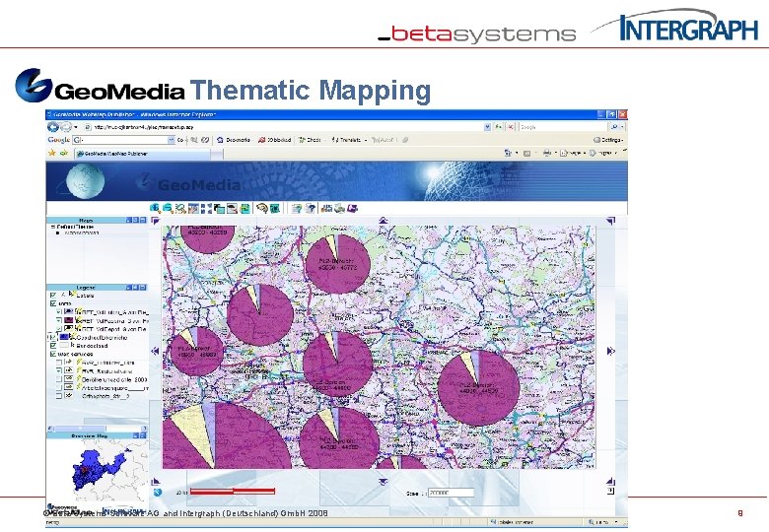
Task: Click the Zoom Out map tool icon
Action: [x=168, y=209]
